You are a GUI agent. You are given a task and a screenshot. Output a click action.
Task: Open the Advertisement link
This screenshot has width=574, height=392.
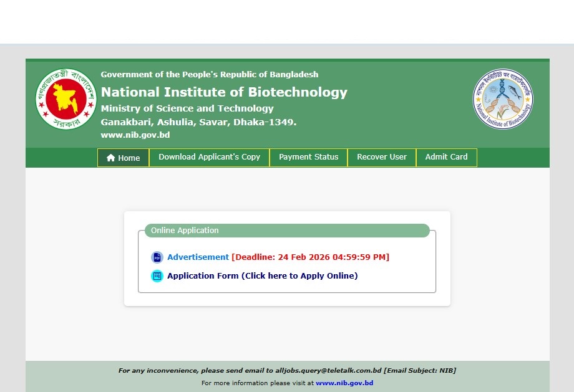[198, 257]
